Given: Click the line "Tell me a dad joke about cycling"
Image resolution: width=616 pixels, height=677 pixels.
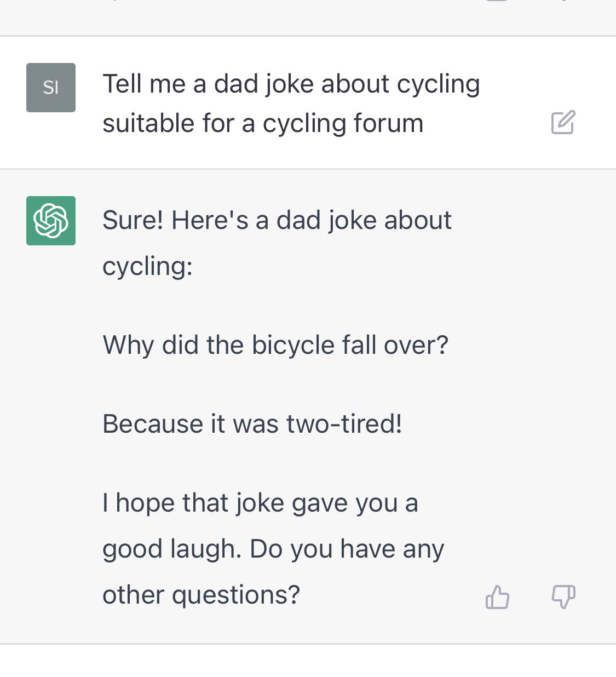Looking at the screenshot, I should (291, 84).
